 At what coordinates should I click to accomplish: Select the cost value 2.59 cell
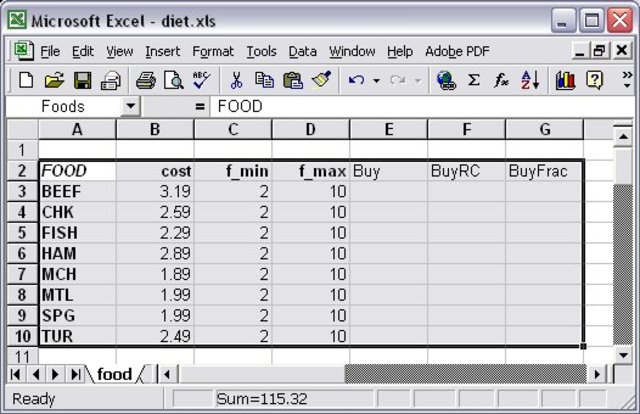155,212
